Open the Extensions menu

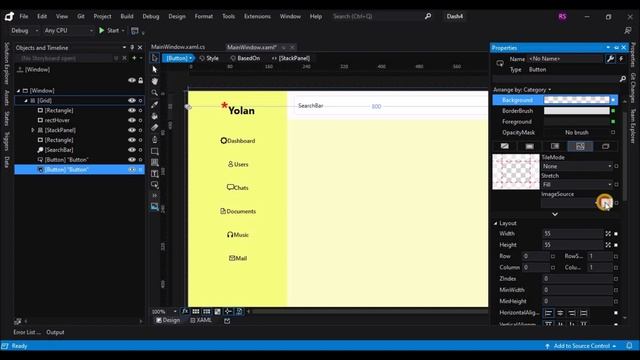(257, 16)
